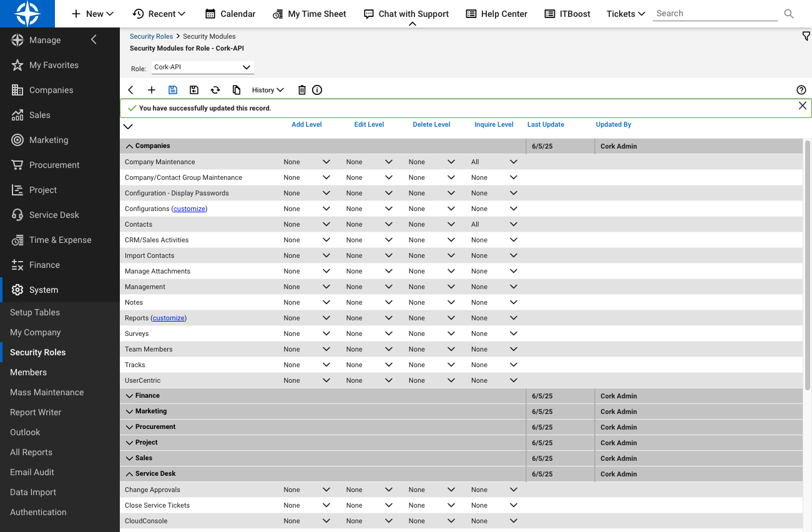Refresh the page using the refresh icon
This screenshot has height=532, width=812.
click(215, 90)
